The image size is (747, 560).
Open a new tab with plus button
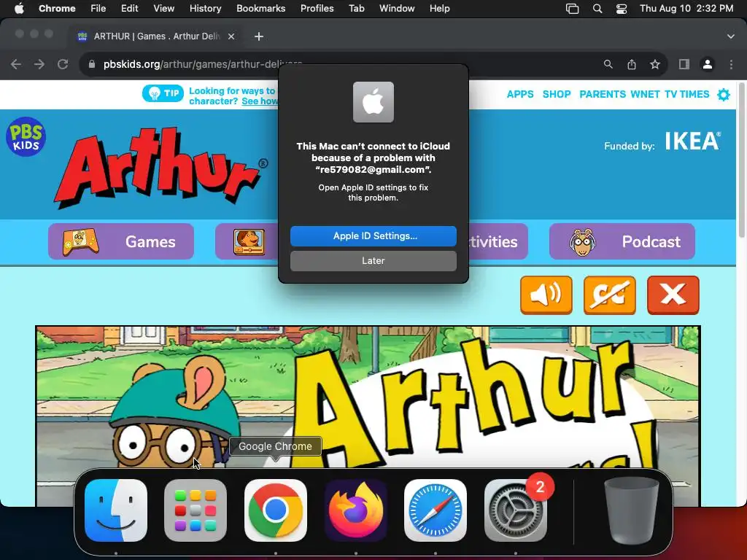(259, 36)
